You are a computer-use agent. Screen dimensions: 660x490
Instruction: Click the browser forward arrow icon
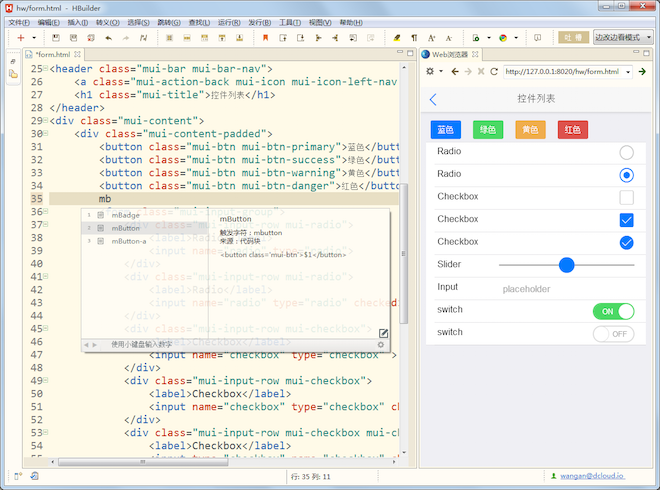click(x=468, y=72)
